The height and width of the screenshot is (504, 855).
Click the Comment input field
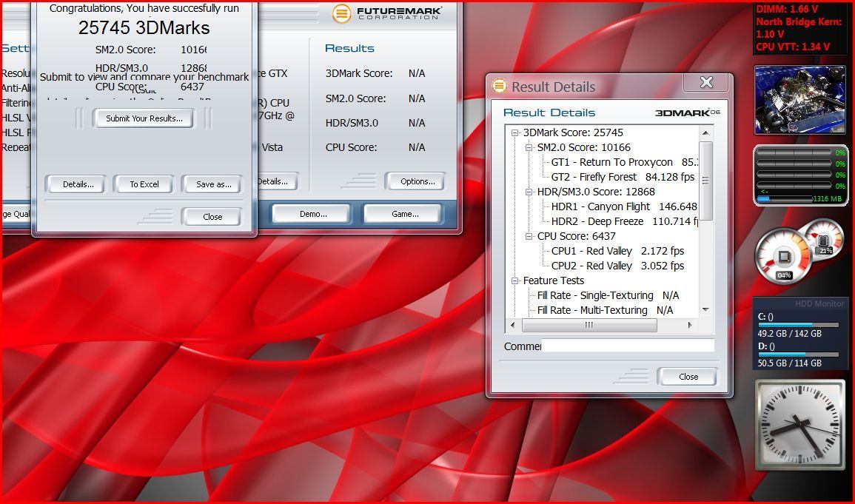click(628, 346)
